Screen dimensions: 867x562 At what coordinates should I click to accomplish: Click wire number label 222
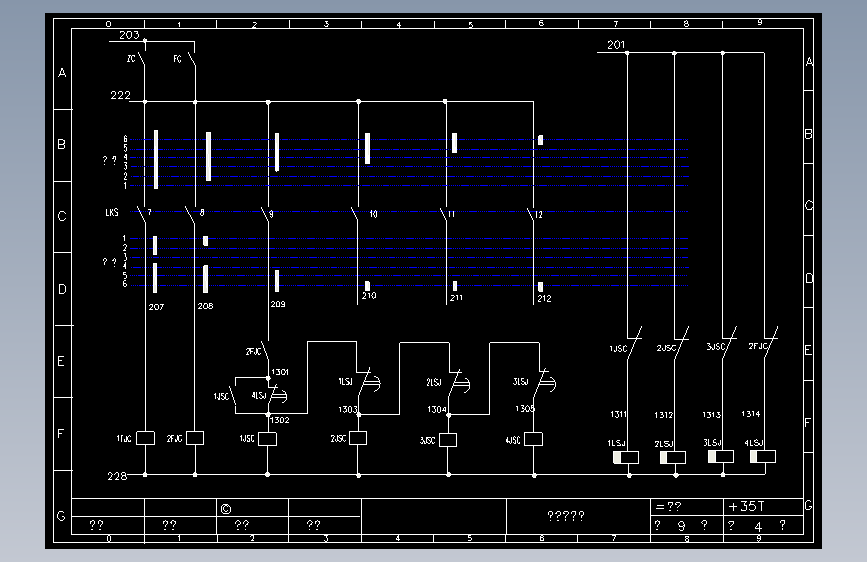[121, 95]
